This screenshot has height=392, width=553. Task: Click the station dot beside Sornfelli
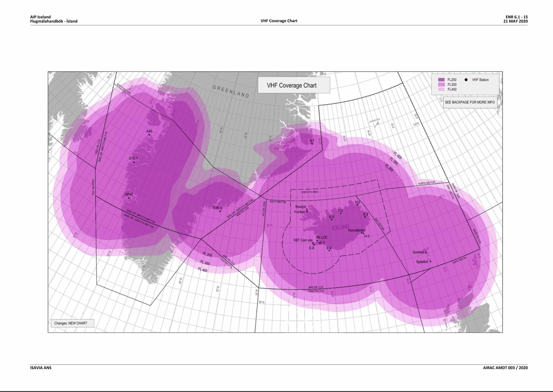tap(426, 253)
